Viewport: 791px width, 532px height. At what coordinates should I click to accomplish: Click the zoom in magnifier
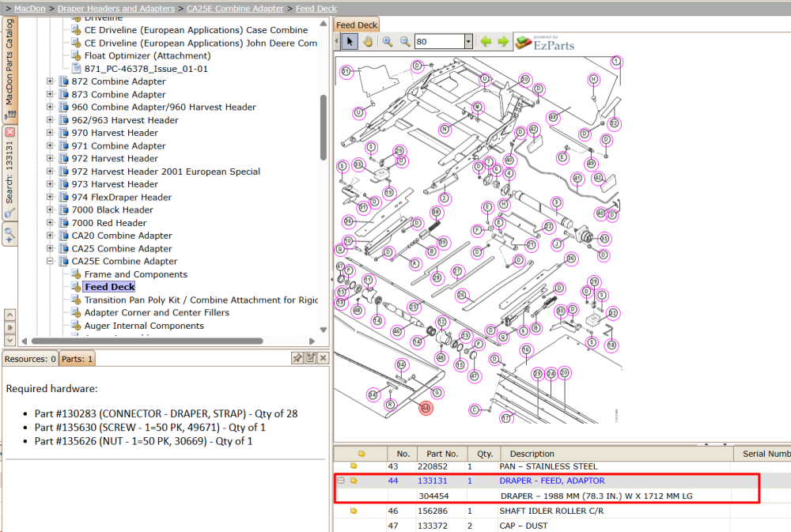pos(388,41)
